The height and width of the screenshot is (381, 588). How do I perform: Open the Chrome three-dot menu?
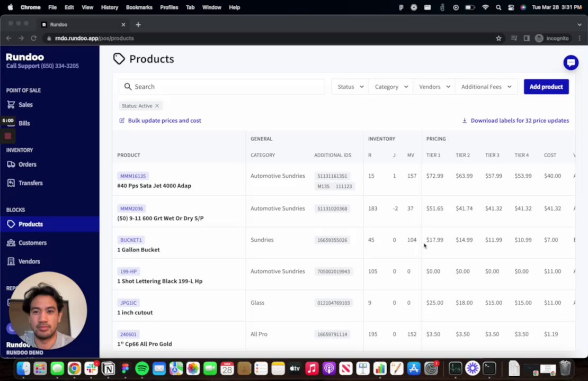pos(580,38)
